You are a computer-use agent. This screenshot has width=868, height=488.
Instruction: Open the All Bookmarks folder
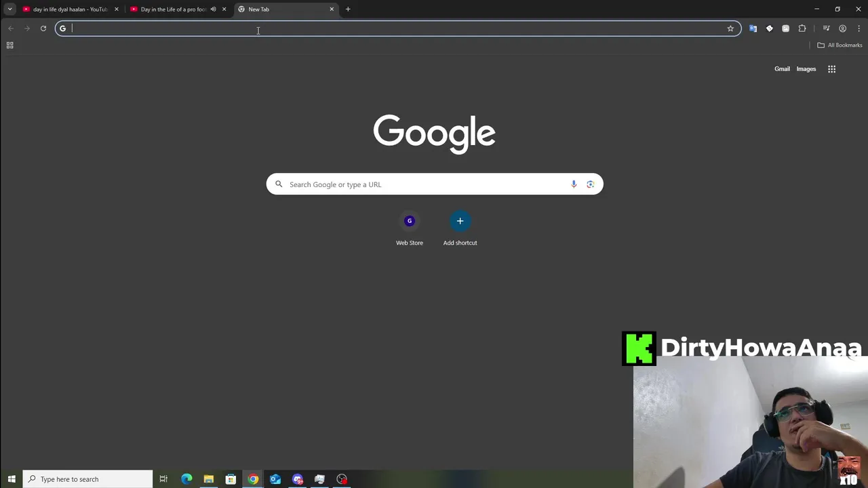point(840,45)
